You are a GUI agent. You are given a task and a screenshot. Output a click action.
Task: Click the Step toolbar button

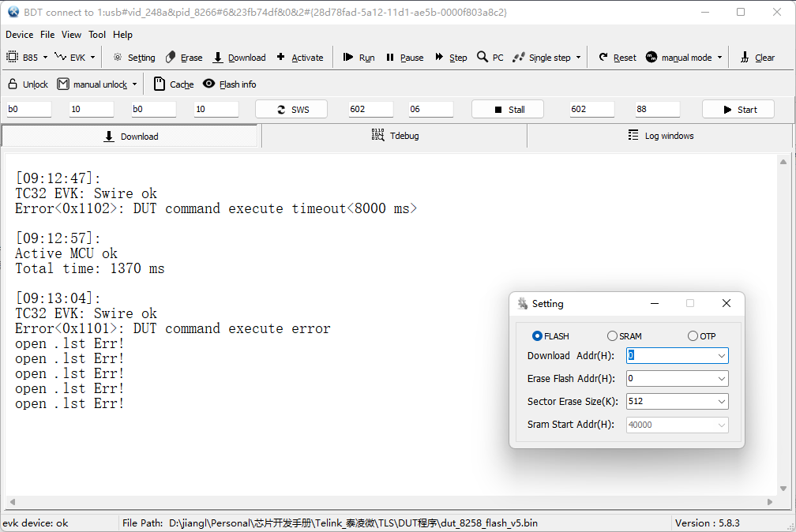pos(451,58)
